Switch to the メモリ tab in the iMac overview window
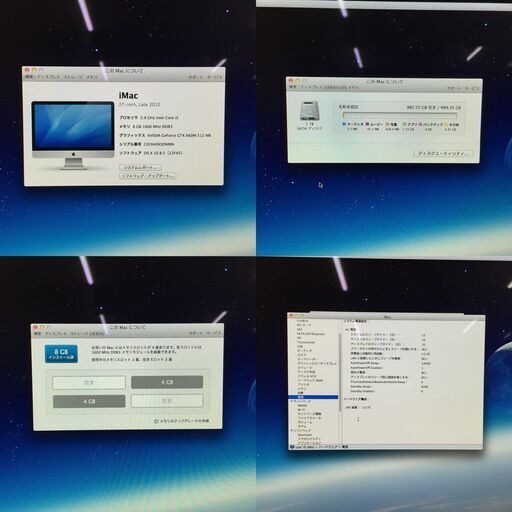The image size is (512, 512). click(x=92, y=77)
